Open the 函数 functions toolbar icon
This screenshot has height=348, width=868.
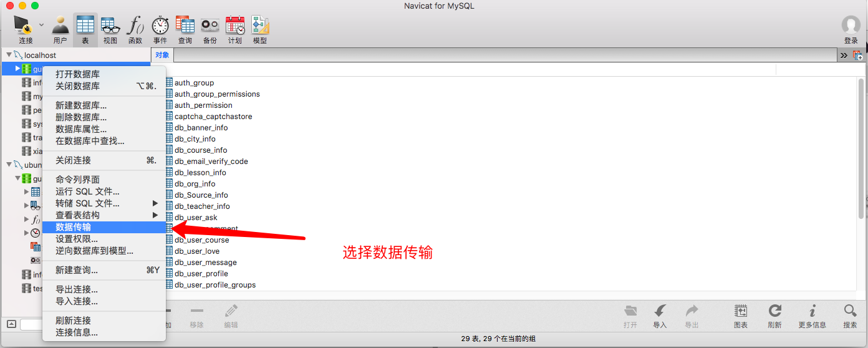pyautogui.click(x=135, y=29)
